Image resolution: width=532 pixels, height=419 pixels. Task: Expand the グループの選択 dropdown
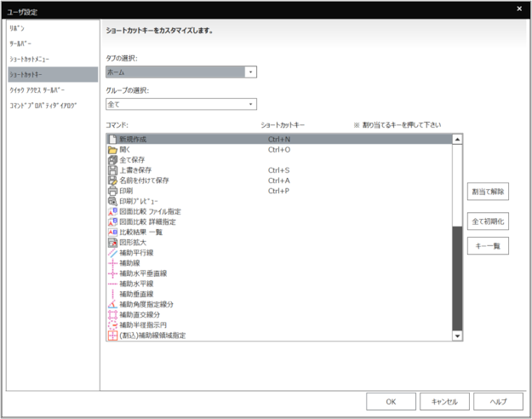(250, 104)
